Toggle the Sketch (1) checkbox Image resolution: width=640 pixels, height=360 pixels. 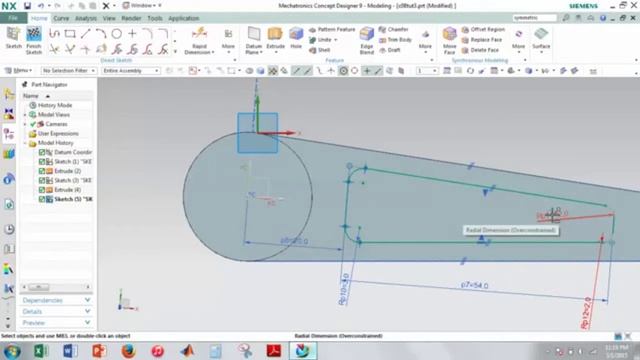point(42,162)
